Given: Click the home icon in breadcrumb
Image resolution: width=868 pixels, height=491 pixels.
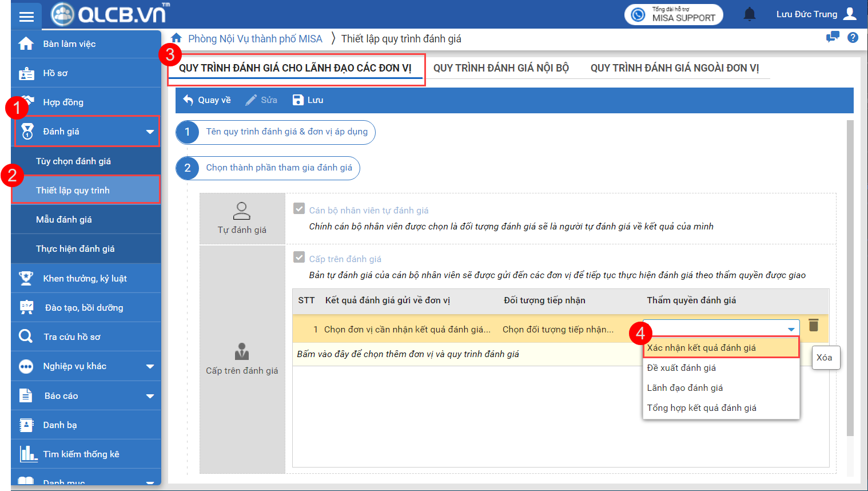Looking at the screenshot, I should (x=177, y=38).
